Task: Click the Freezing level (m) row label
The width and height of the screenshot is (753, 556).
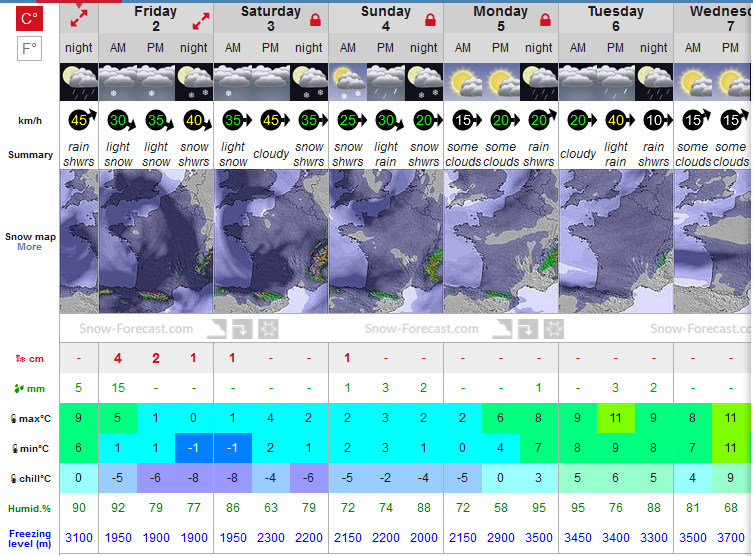Action: pyautogui.click(x=30, y=539)
